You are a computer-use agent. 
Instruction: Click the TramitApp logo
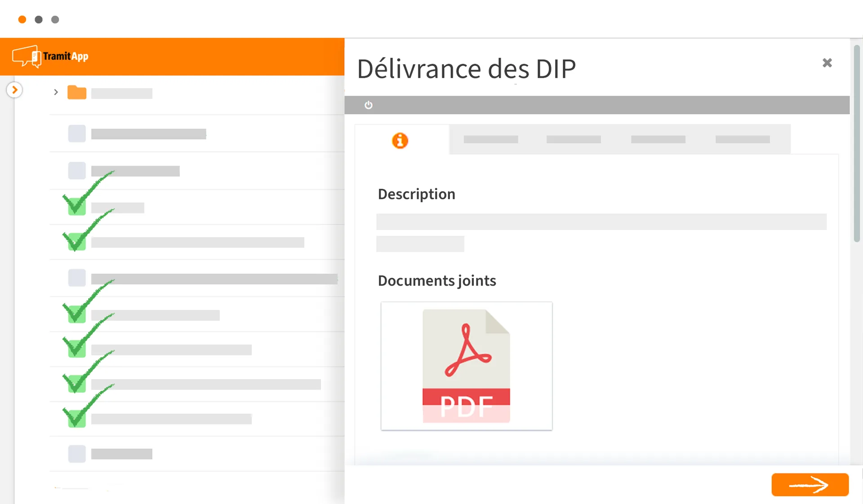pos(50,56)
